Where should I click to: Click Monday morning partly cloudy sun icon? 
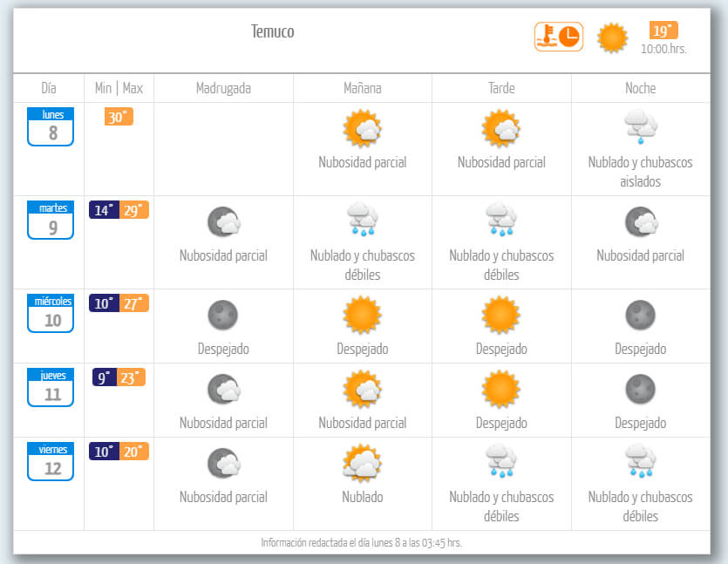[363, 129]
